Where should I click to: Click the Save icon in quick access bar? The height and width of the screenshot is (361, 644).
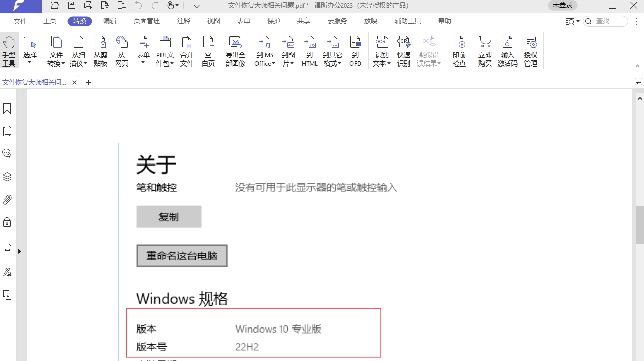tap(72, 6)
